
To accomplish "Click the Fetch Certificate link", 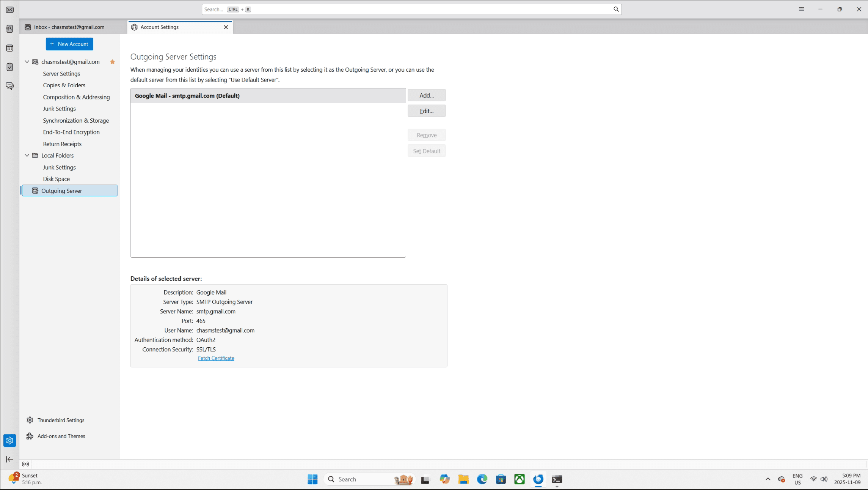I will pyautogui.click(x=216, y=358).
